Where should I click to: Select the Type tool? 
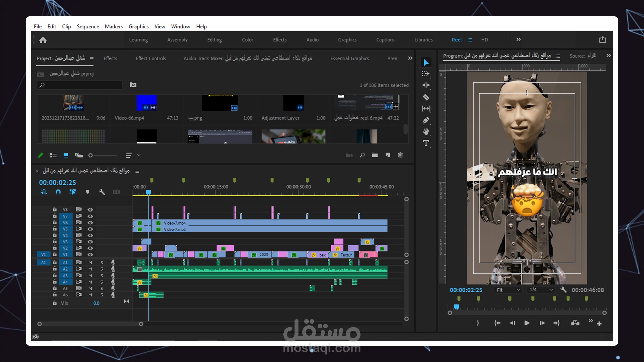[426, 143]
